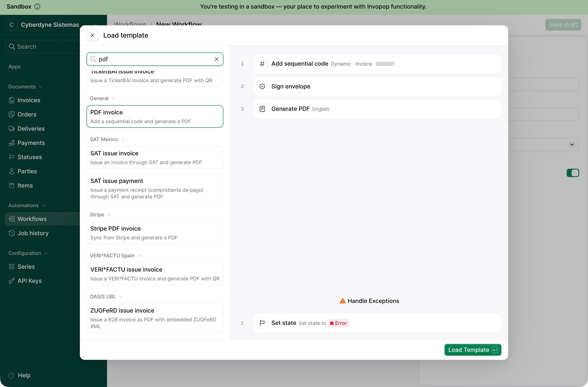Click the Generate PDF step row
The height and width of the screenshot is (387, 588).
(x=377, y=109)
